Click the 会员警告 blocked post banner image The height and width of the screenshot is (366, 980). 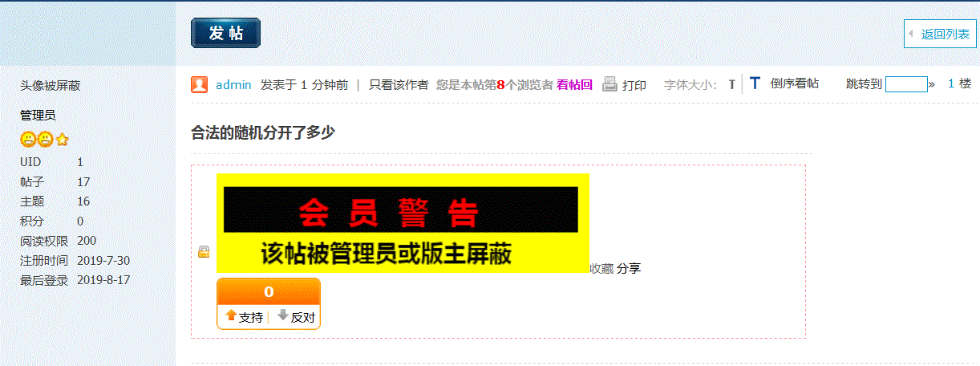[403, 223]
